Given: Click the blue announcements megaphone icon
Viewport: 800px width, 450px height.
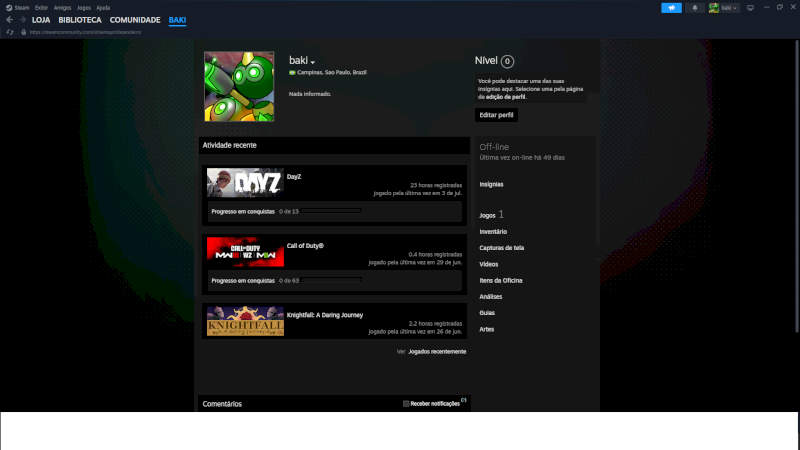Looking at the screenshot, I should tap(671, 7).
